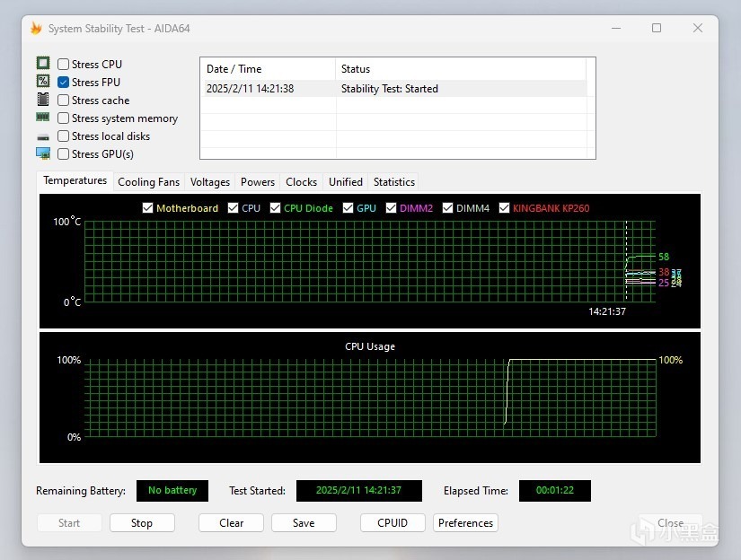
Task: Click the Test Started time value field
Action: [358, 491]
